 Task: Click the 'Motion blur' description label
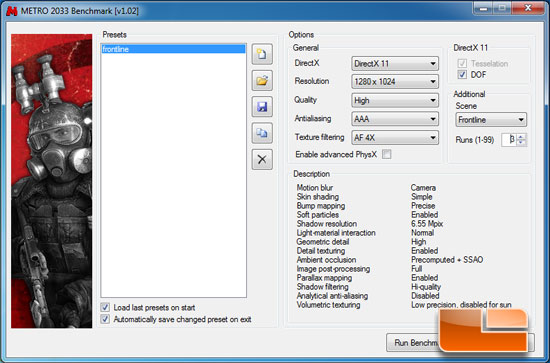315,188
